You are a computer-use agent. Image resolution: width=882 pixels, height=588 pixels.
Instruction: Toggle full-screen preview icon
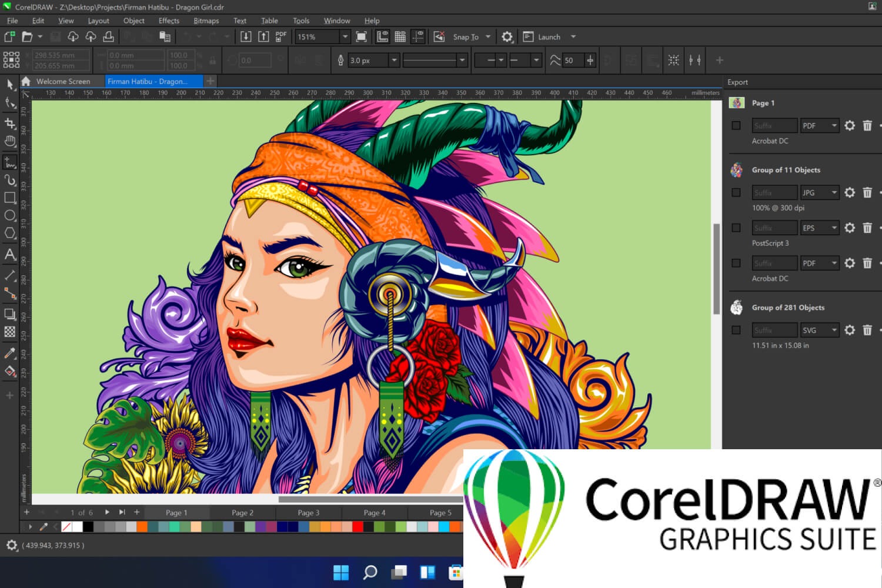click(362, 36)
